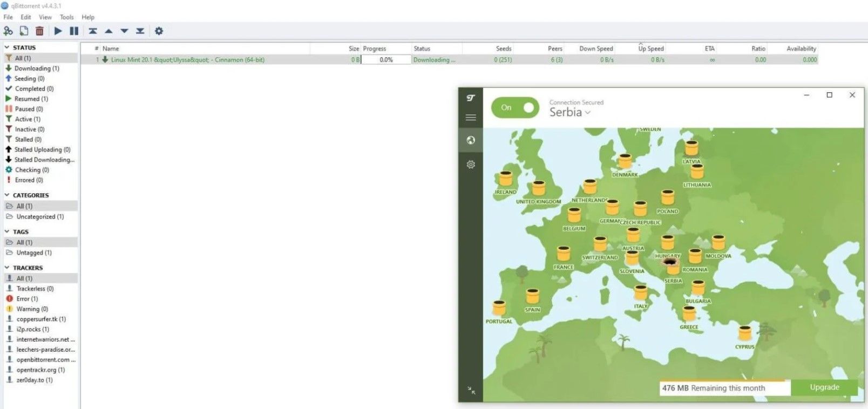Viewport: 868px width, 409px height.
Task: Select the Linux Mint 20.1 torrent row
Action: pos(449,60)
